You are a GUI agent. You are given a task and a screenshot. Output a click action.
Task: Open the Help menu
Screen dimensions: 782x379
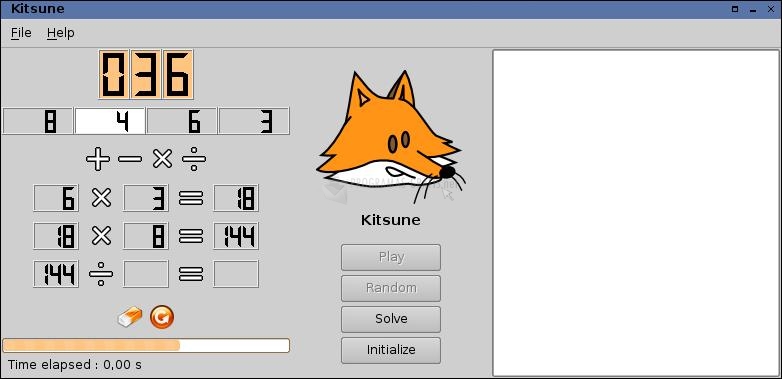(61, 33)
